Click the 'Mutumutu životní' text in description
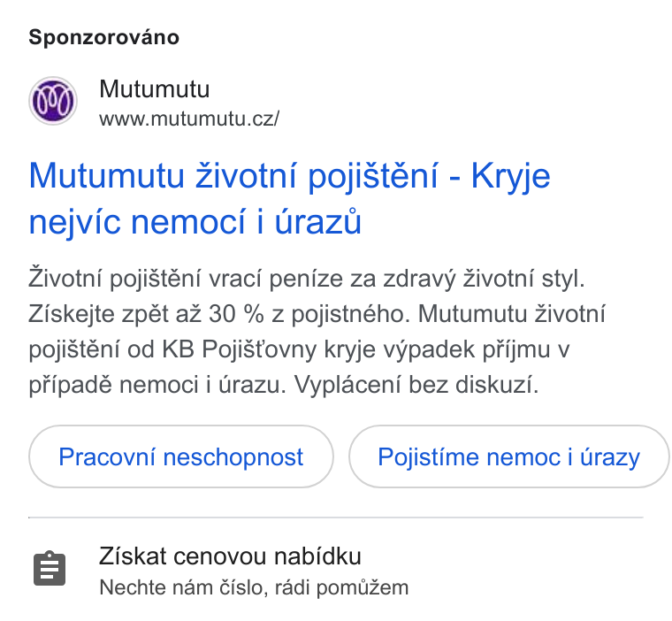Screen dimensions: 672x621 pyautogui.click(x=512, y=313)
